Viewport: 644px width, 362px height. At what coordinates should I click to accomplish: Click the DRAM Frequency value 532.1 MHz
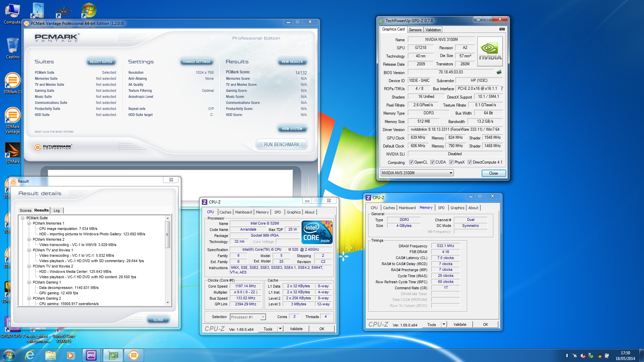point(445,246)
